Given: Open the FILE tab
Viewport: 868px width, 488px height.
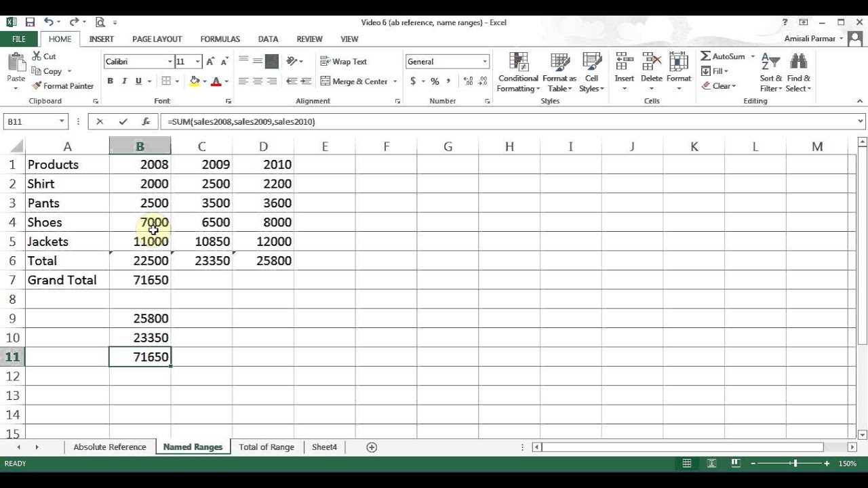Looking at the screenshot, I should point(19,39).
